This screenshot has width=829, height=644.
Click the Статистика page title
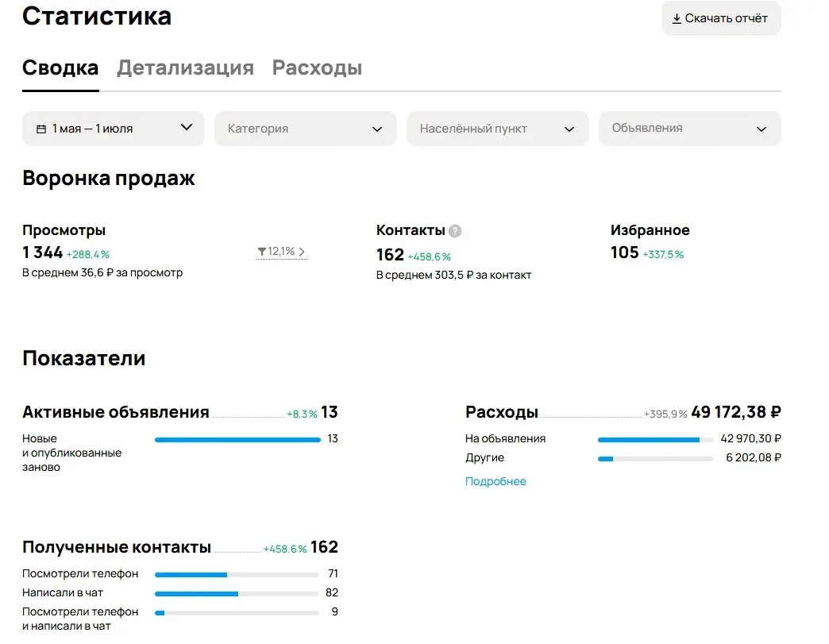97,16
